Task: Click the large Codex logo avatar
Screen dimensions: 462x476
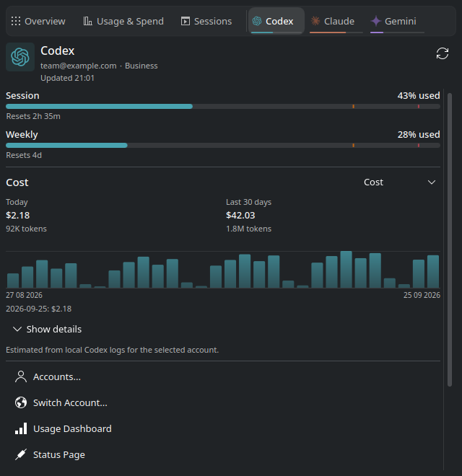Action: pos(20,57)
